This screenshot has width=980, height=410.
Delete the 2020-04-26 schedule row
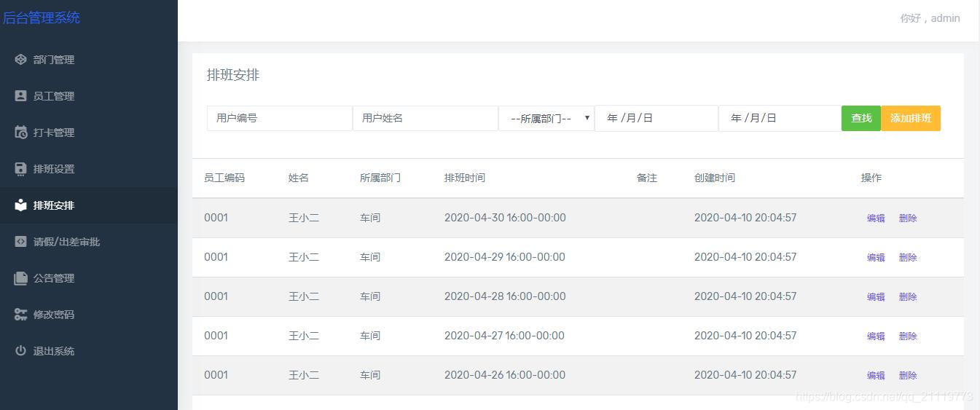(908, 375)
